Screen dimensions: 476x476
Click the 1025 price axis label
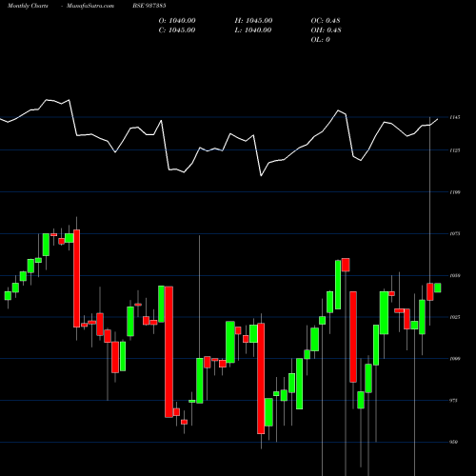(455, 317)
